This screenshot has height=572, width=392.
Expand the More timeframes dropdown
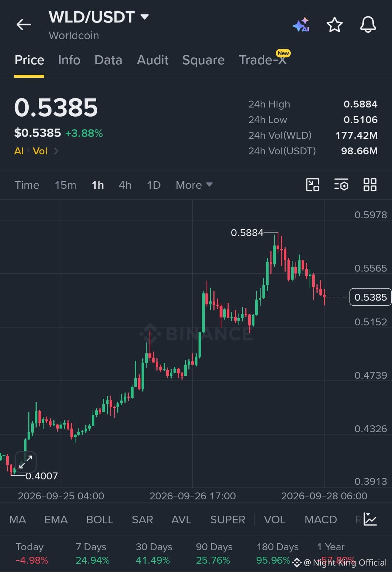194,185
